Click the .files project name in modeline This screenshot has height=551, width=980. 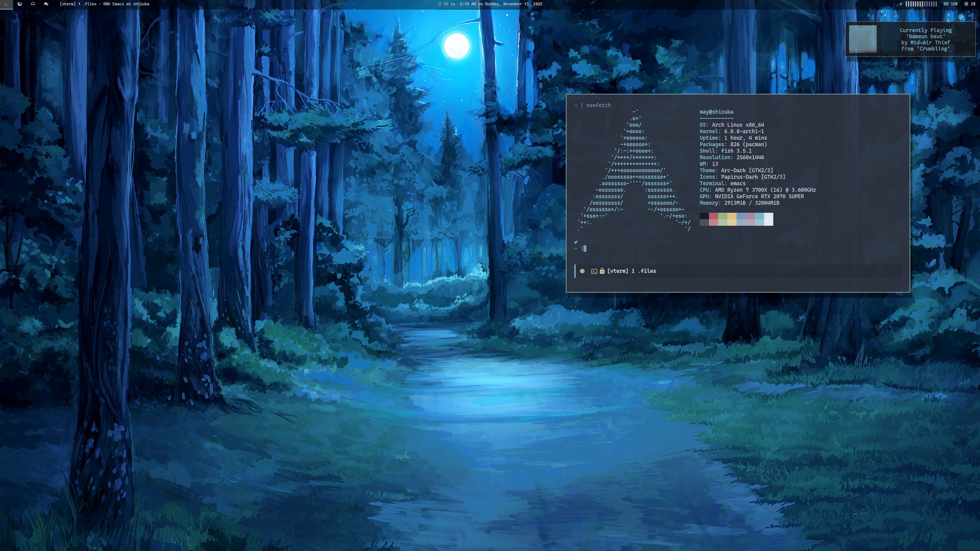coord(647,271)
